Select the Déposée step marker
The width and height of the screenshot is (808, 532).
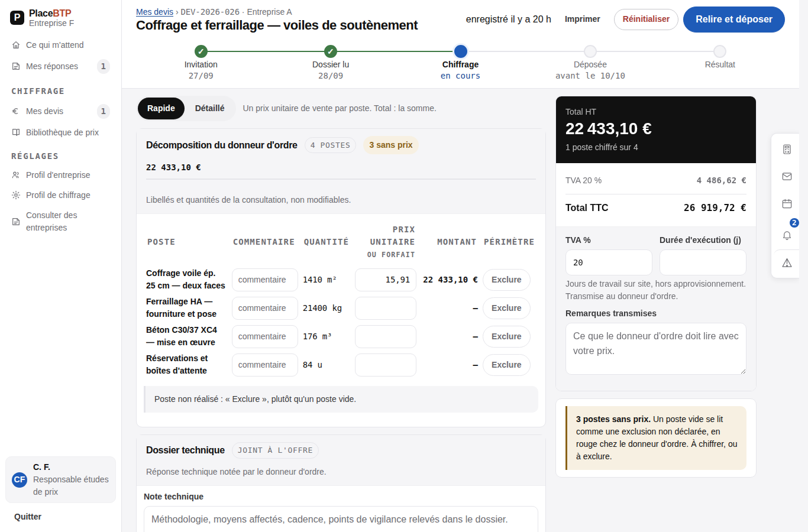pos(590,51)
